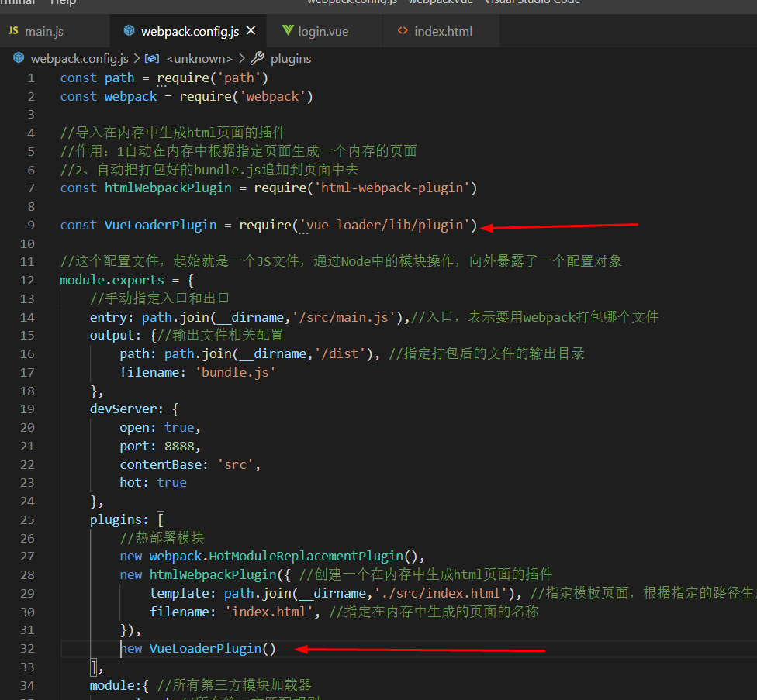Switch to the main.js tab

click(x=44, y=32)
